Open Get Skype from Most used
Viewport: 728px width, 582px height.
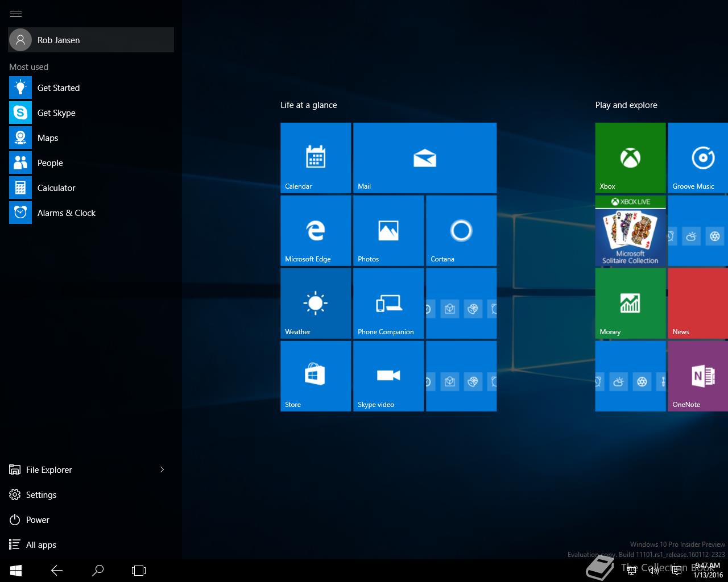tap(91, 113)
